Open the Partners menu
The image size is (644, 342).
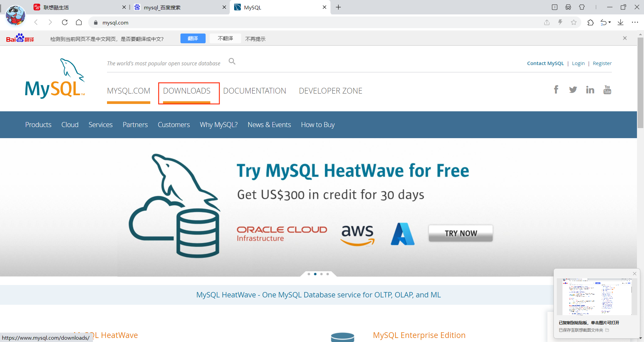135,125
